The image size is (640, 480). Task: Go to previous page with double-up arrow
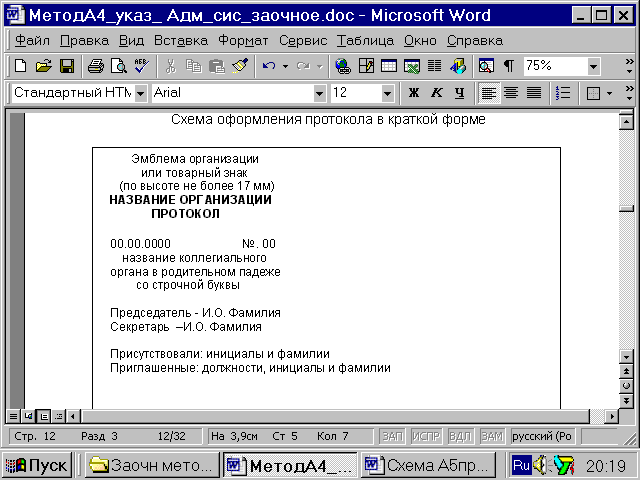[626, 371]
